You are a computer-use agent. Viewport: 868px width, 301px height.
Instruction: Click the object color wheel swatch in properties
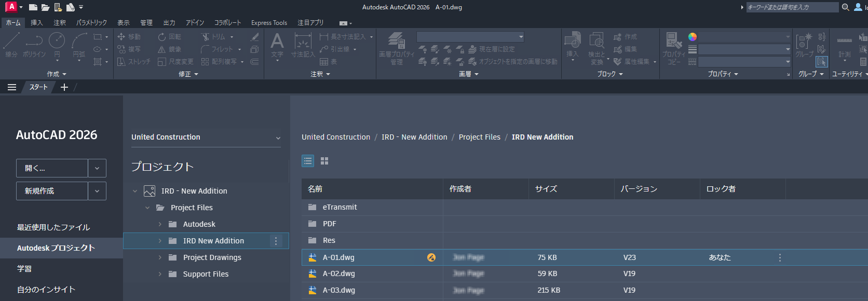693,37
